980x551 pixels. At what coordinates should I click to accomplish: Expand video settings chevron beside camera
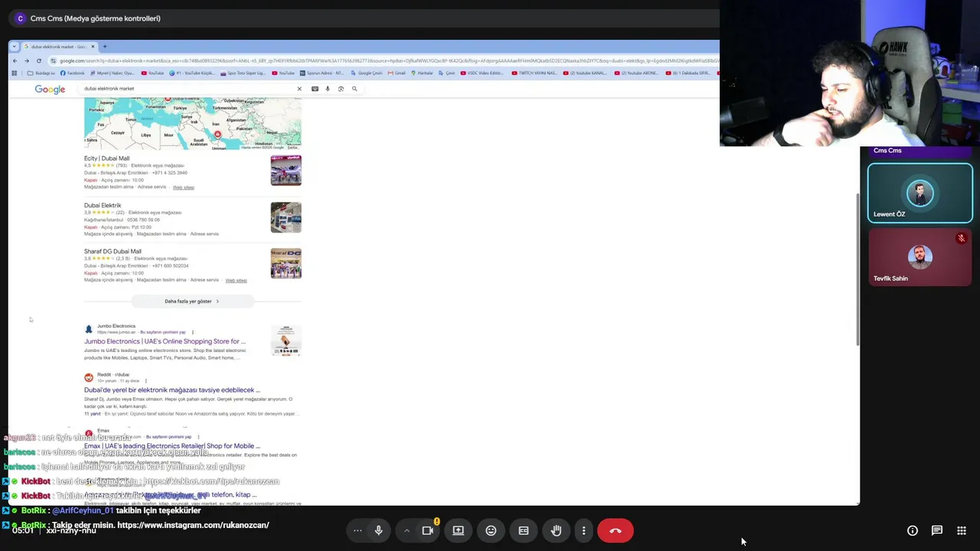407,530
